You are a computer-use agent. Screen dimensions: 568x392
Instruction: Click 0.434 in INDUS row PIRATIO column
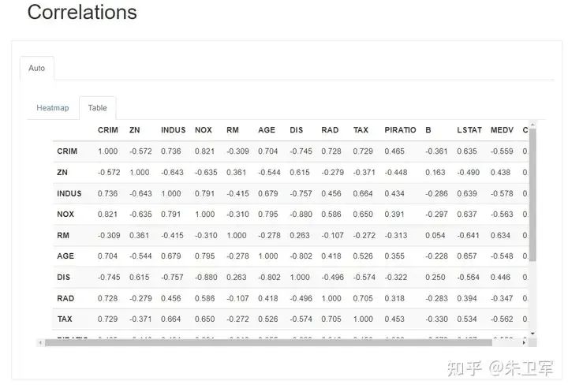point(394,193)
